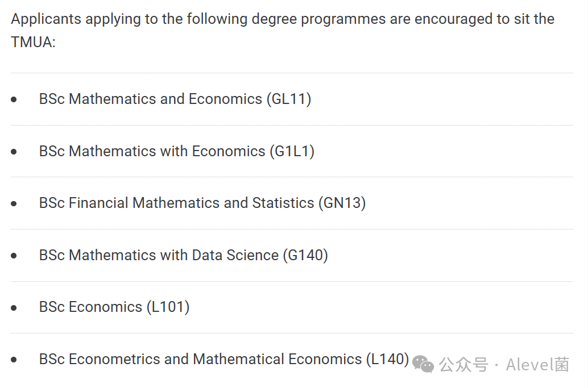
Task: Open BSc Econometrics and Mathematical Economics (L140)
Action: [224, 359]
